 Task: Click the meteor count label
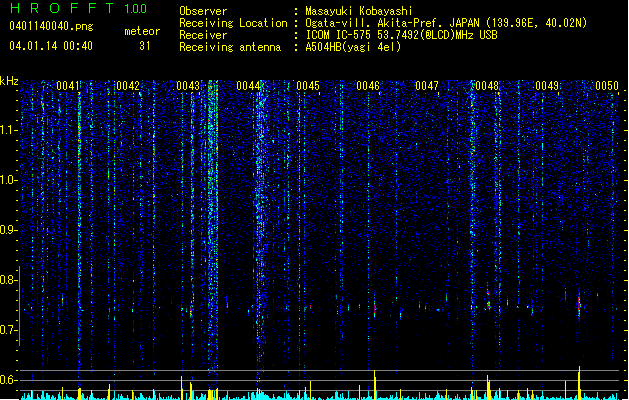pos(142,31)
